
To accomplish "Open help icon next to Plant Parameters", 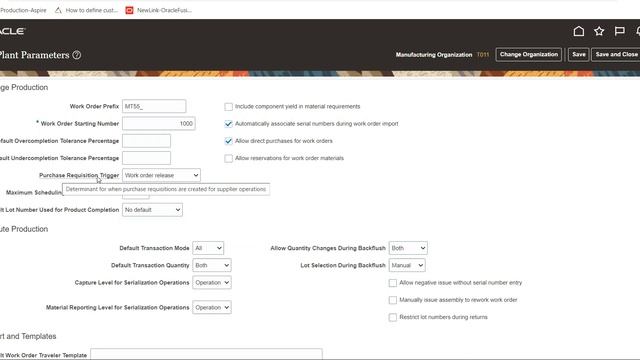I will [77, 55].
